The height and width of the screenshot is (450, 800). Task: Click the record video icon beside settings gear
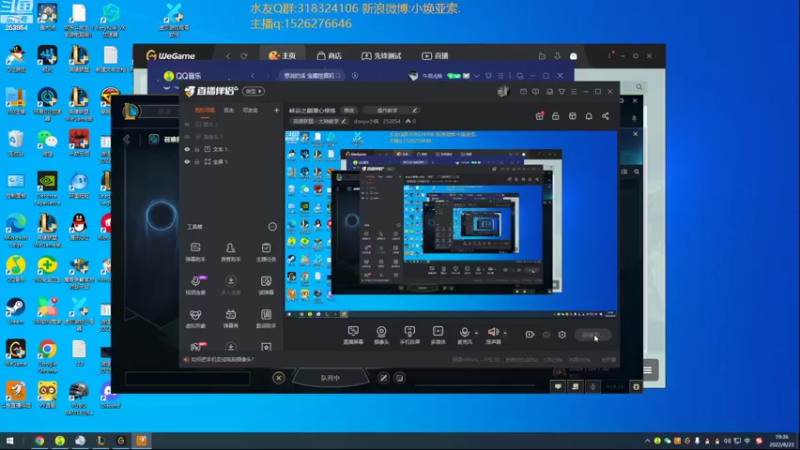530,335
